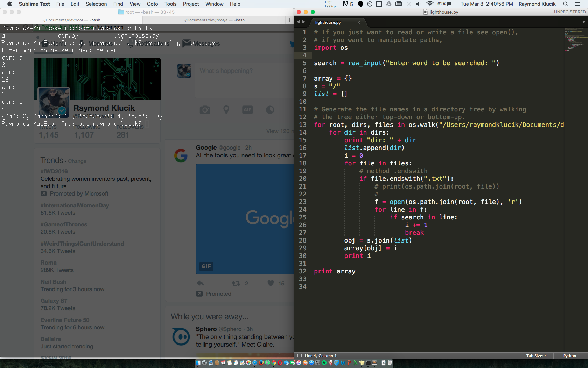Open Finder from the Dock
Screen dimensions: 588x368
pyautogui.click(x=198, y=363)
